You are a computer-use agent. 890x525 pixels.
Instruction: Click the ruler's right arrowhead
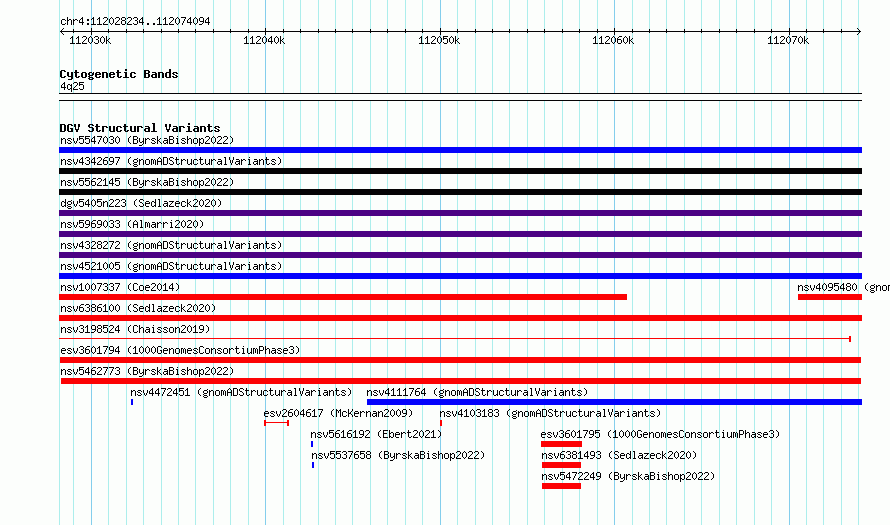click(x=859, y=31)
